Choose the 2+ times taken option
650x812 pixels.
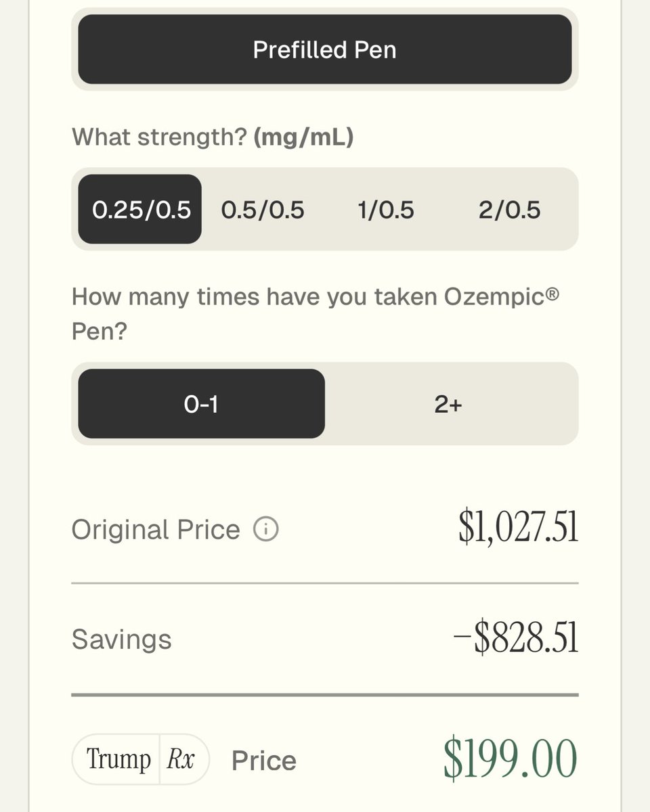pos(448,404)
